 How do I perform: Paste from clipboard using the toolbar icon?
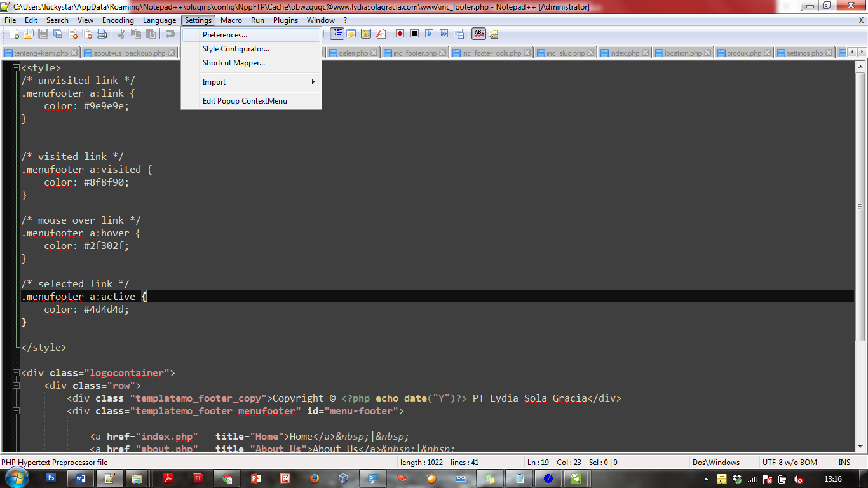[x=151, y=34]
